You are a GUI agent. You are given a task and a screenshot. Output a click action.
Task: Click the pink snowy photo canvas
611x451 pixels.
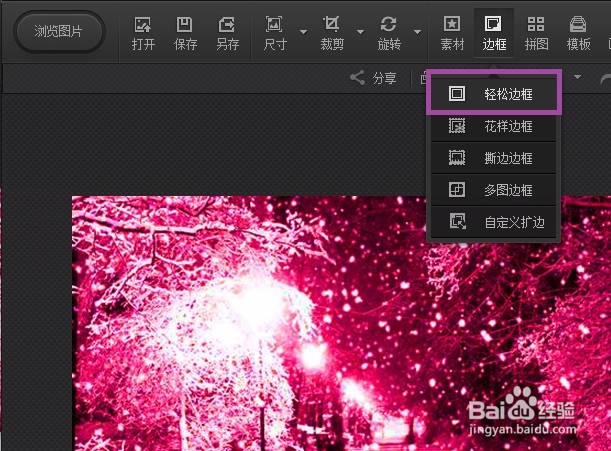coord(341,324)
